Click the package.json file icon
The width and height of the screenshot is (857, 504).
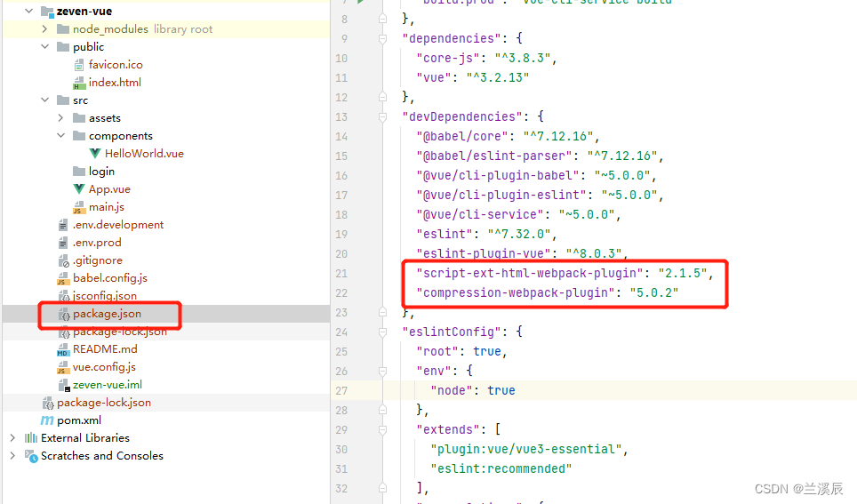point(64,314)
